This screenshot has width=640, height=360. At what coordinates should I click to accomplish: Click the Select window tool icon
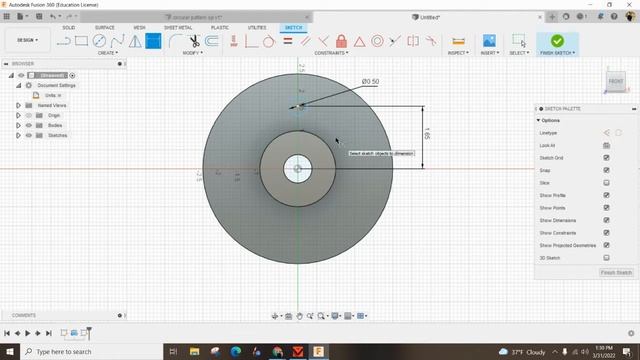pos(519,41)
